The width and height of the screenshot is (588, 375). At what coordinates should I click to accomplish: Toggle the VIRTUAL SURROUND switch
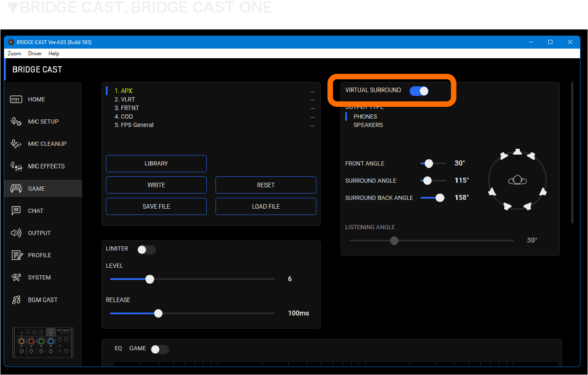coord(419,91)
